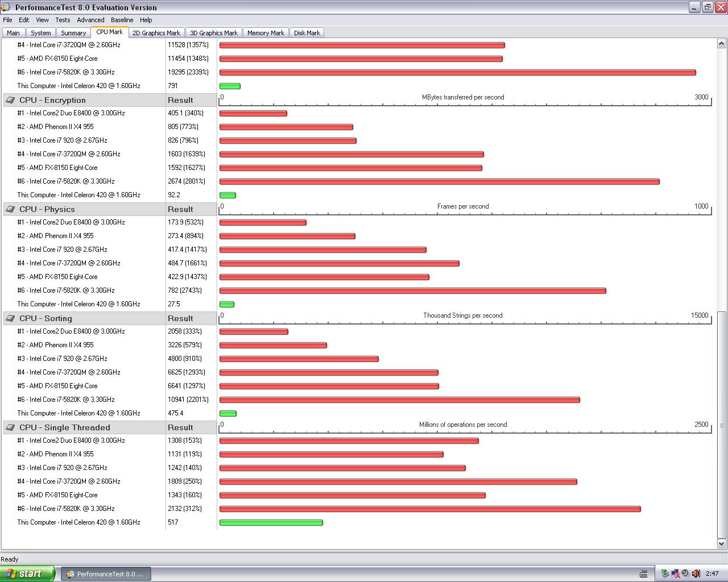Viewport: 728px width, 582px height.
Task: Select Encryption row #1 Core2 Duo E8400
Action: pos(71,113)
